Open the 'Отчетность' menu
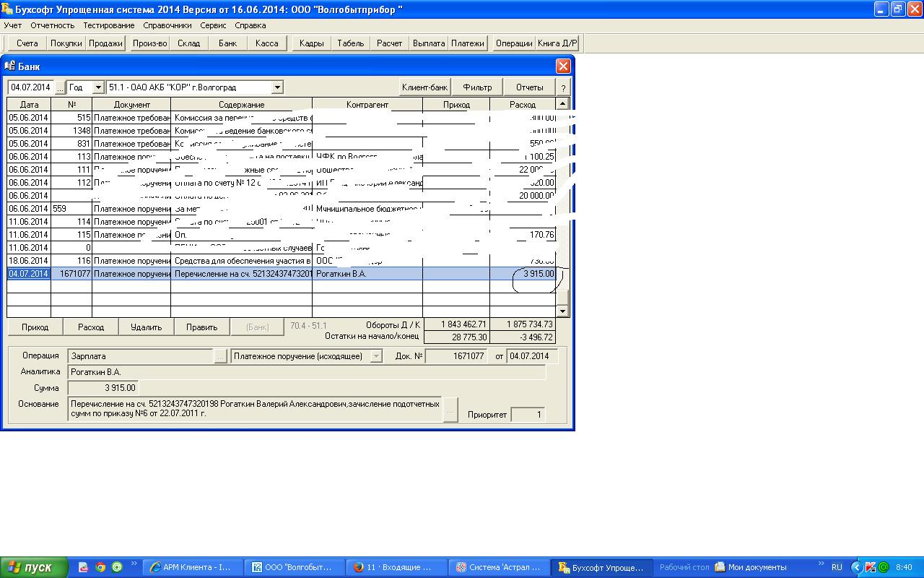The height and width of the screenshot is (578, 924). [52, 25]
